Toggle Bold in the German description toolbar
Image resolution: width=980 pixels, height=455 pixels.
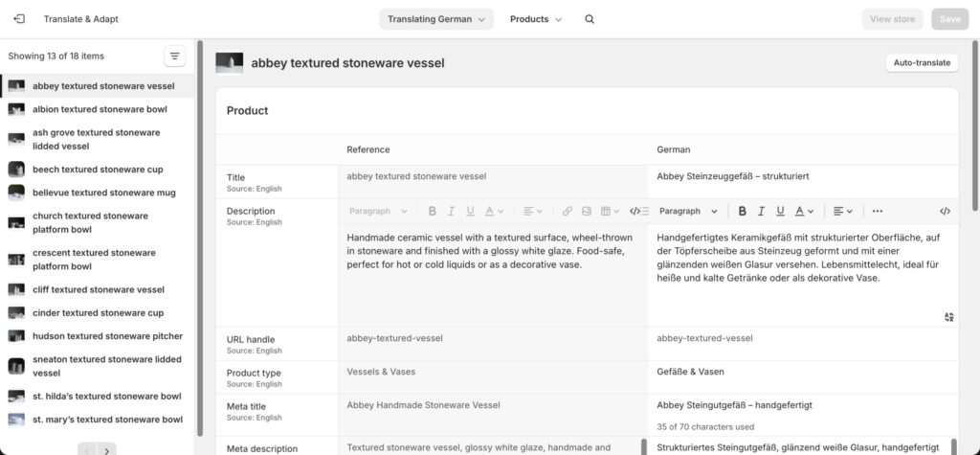(x=742, y=212)
